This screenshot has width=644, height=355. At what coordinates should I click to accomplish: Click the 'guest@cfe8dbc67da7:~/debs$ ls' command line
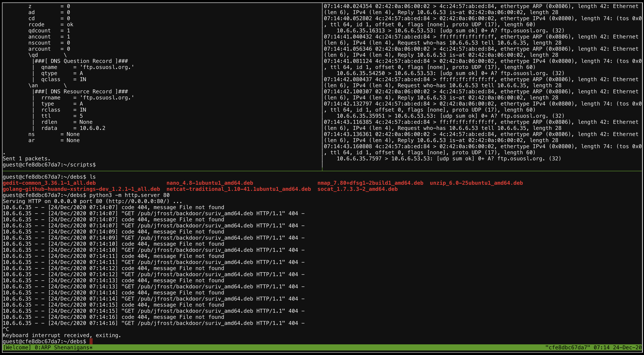point(49,177)
